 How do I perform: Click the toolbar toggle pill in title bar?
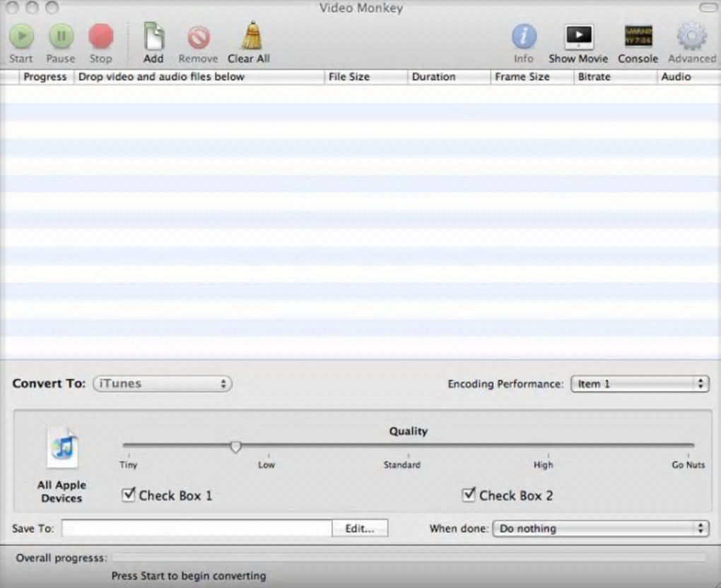click(x=708, y=7)
